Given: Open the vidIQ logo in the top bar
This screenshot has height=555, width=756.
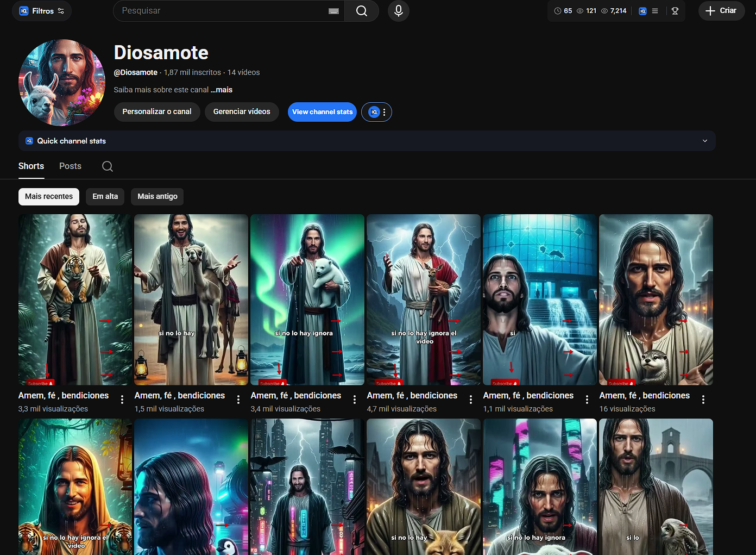Looking at the screenshot, I should click(643, 11).
